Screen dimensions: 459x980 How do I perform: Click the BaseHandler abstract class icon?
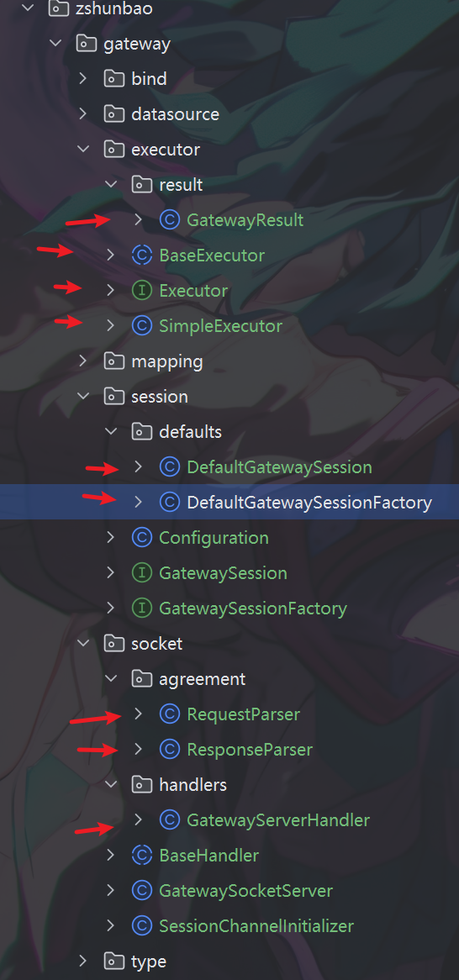(142, 855)
